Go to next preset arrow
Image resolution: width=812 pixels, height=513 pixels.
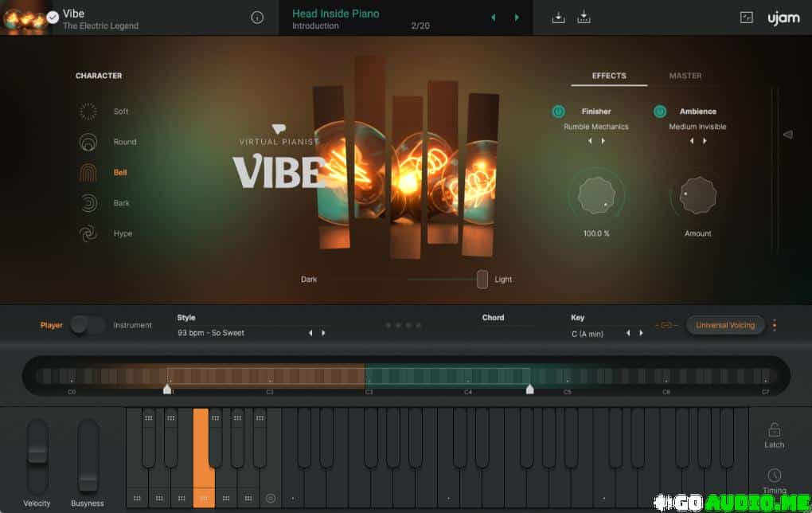[x=517, y=18]
